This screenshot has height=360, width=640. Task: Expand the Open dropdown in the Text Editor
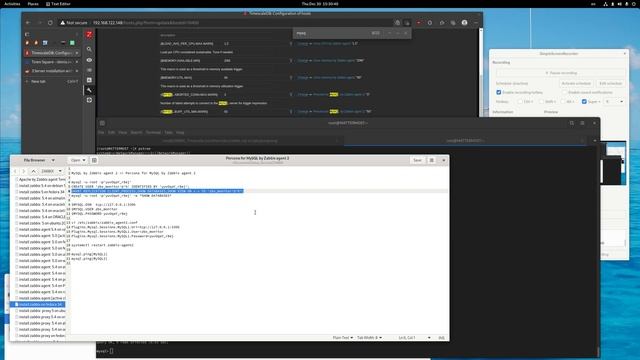click(78, 160)
